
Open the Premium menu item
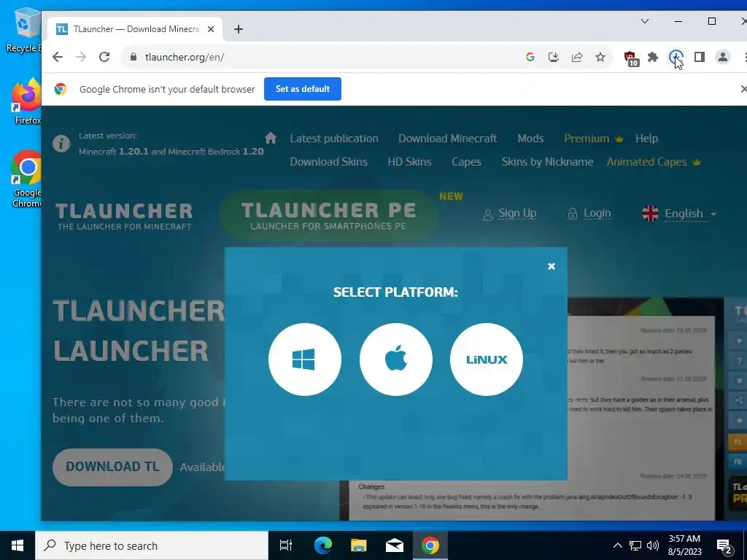(594, 139)
